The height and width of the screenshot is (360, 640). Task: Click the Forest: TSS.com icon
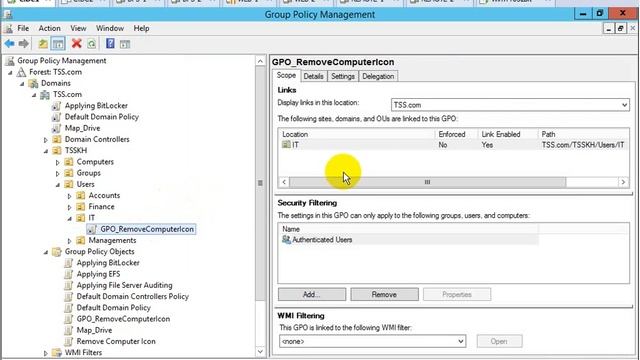21,72
